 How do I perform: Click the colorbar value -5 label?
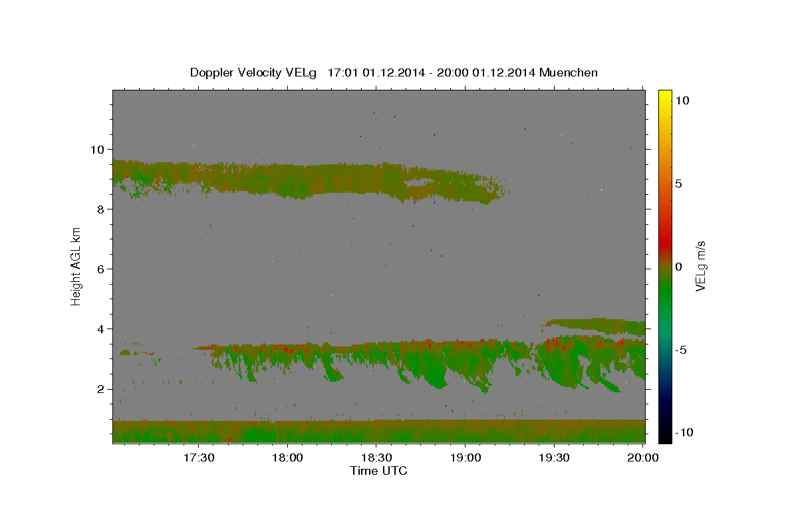tap(681, 350)
